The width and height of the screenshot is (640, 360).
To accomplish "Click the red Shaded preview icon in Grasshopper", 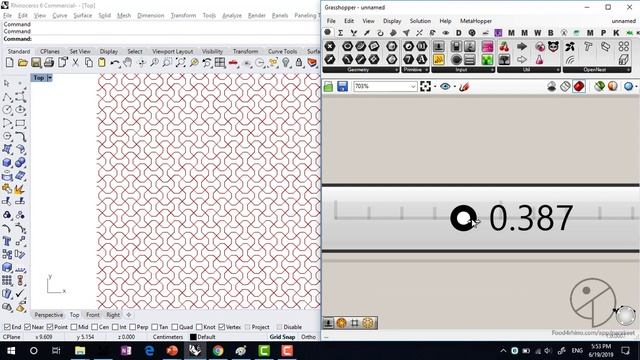I will pyautogui.click(x=579, y=86).
